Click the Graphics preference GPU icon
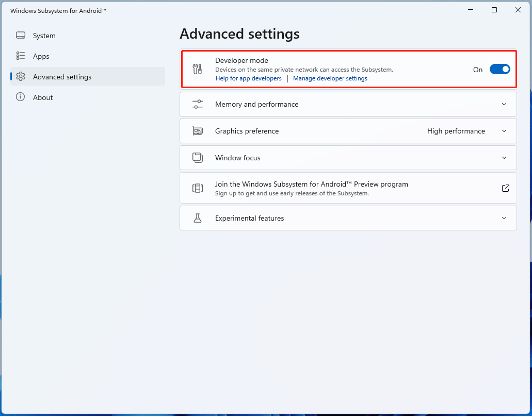 click(198, 130)
